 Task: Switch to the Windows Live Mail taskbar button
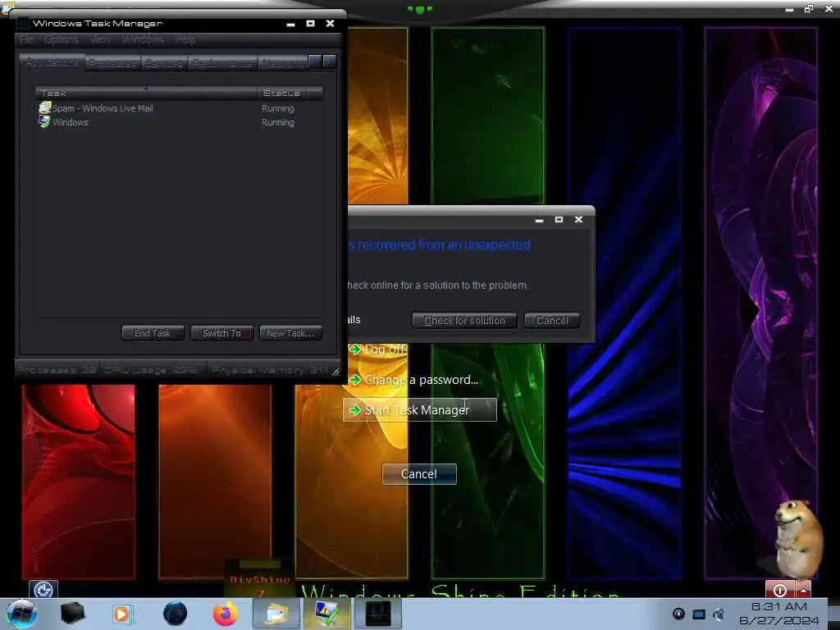click(x=276, y=614)
